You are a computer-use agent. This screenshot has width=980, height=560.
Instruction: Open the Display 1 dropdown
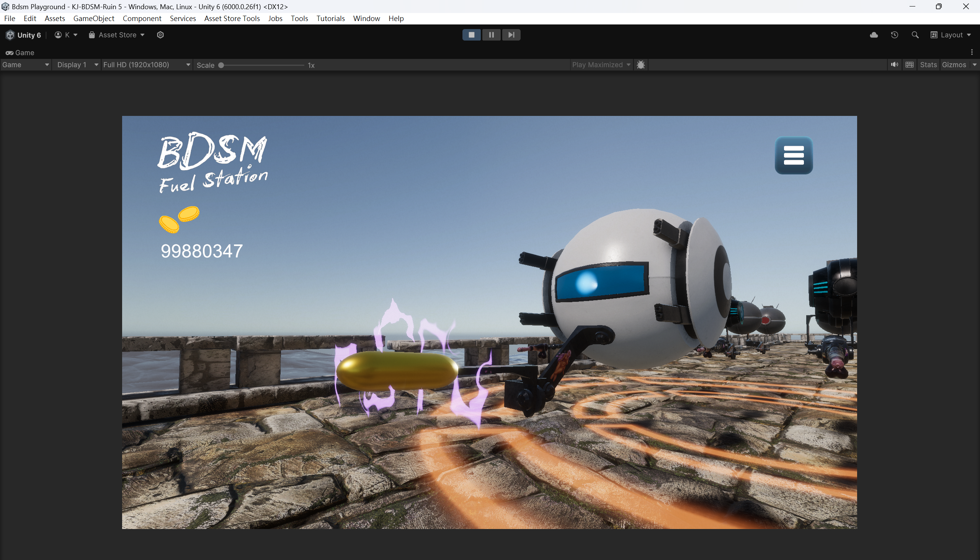point(77,65)
